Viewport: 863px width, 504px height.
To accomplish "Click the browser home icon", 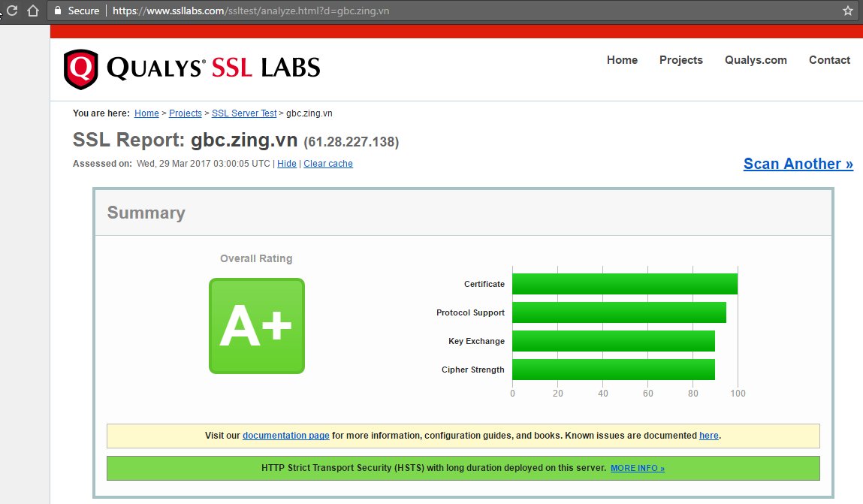I will click(x=33, y=11).
